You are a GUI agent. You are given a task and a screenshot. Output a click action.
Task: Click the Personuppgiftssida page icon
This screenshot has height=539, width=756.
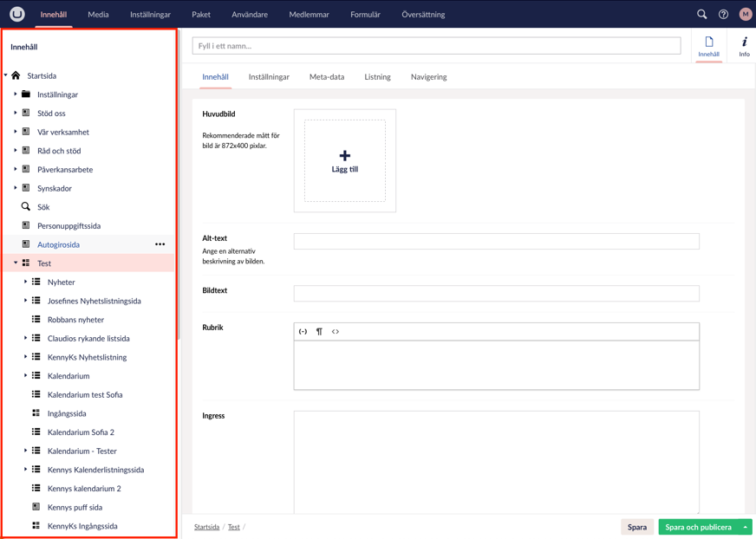pos(26,225)
